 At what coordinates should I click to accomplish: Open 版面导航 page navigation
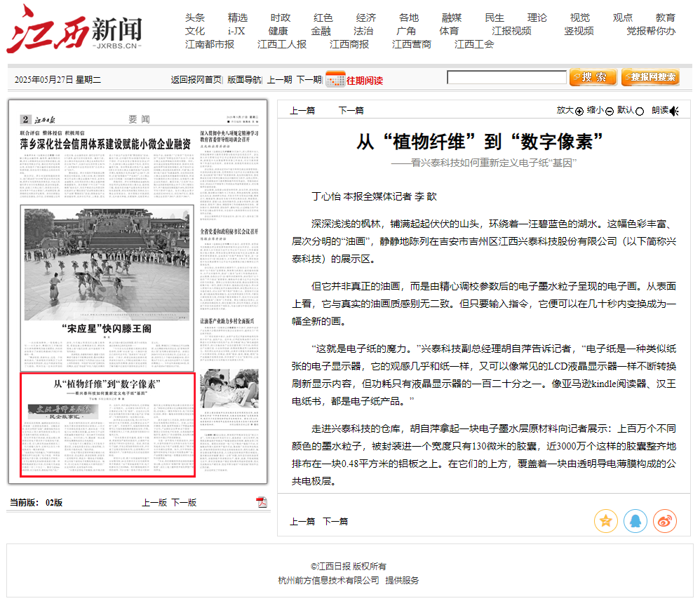[244, 80]
